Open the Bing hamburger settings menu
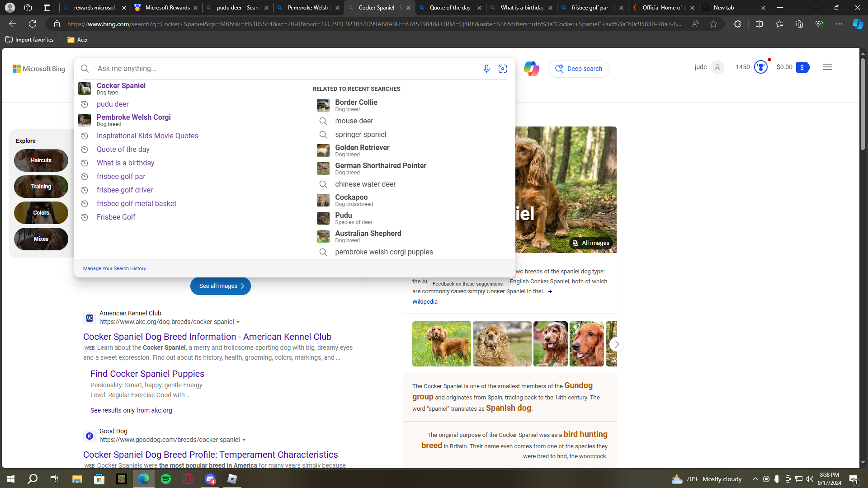868x488 pixels. coord(828,67)
